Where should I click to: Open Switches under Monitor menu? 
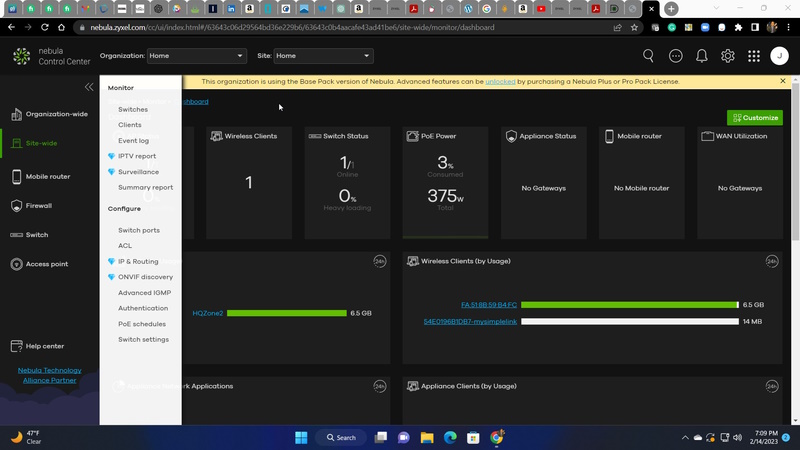tap(133, 110)
